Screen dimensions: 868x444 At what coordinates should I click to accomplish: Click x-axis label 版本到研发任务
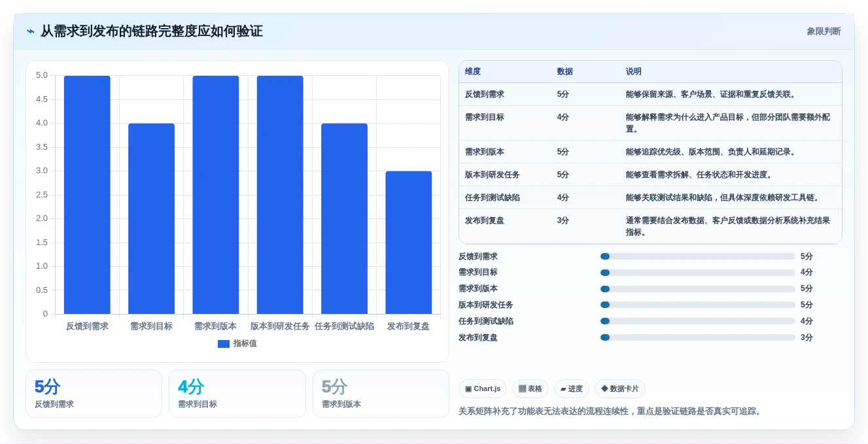[x=280, y=326]
